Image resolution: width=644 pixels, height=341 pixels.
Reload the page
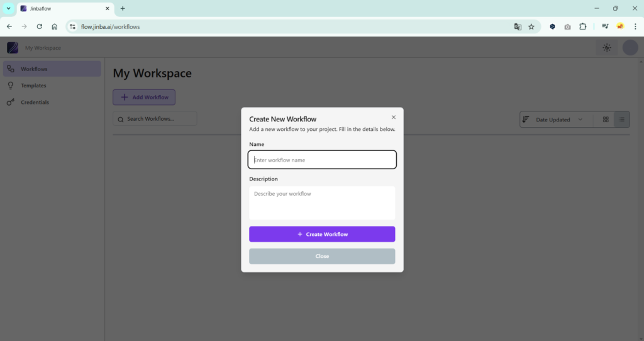point(40,26)
